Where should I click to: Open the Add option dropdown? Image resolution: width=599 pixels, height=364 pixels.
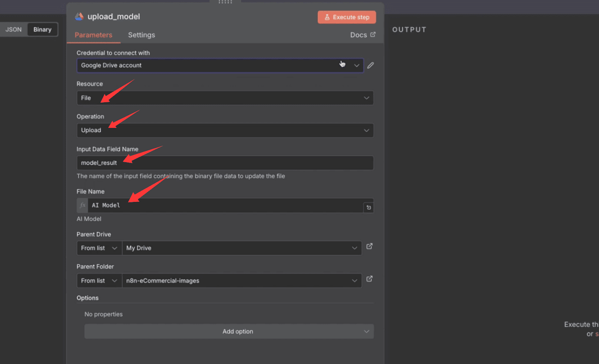[229, 331]
